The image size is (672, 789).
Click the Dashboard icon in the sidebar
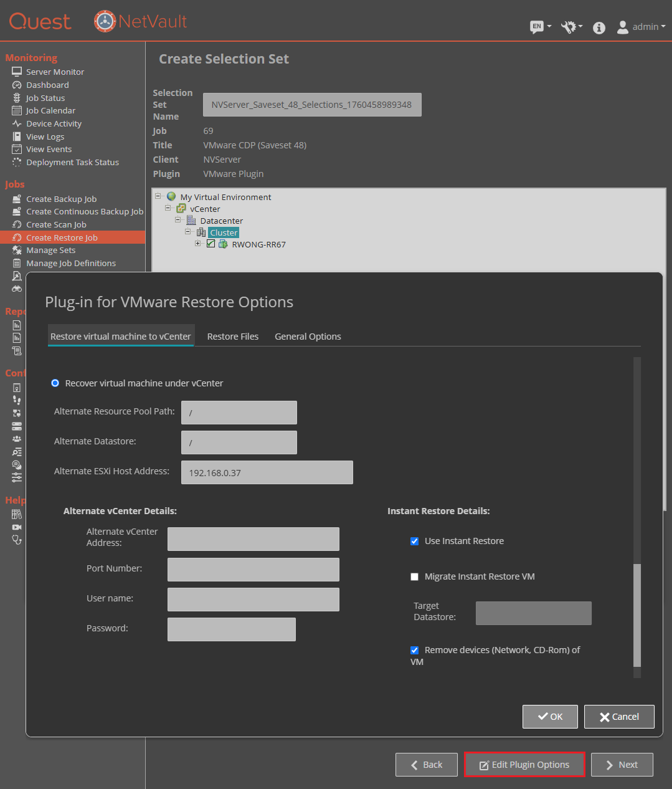pyautogui.click(x=17, y=85)
